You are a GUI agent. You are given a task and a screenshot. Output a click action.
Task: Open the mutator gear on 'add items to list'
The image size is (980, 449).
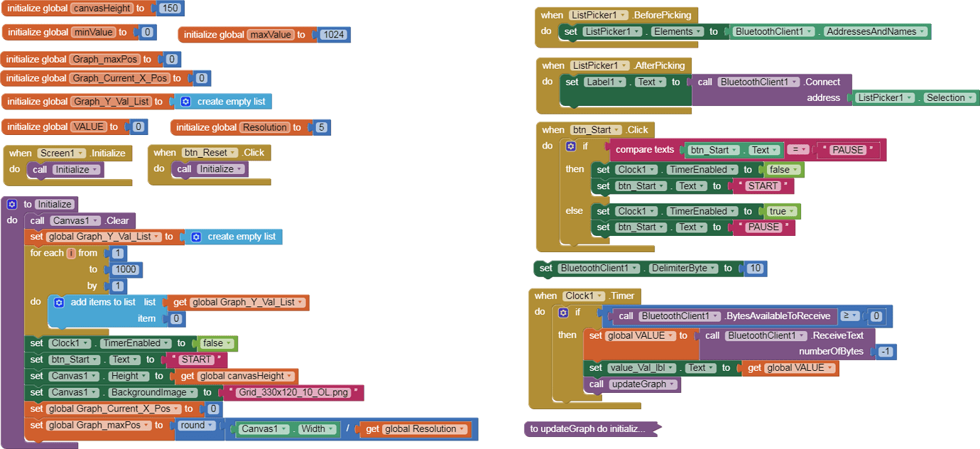pos(59,303)
